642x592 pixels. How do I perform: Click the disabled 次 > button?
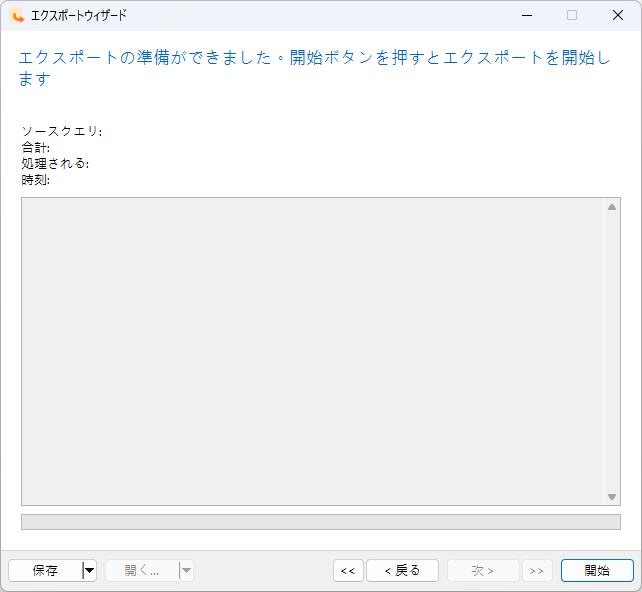click(483, 570)
